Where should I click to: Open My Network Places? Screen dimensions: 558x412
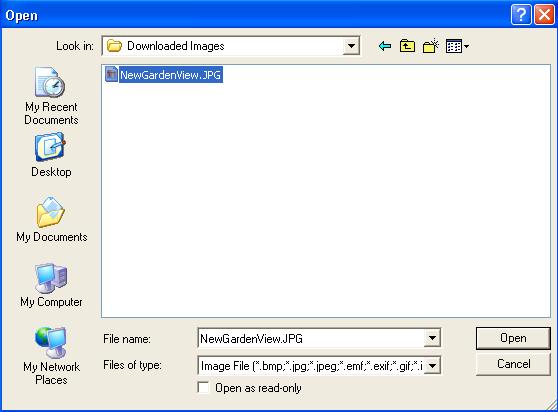point(51,356)
